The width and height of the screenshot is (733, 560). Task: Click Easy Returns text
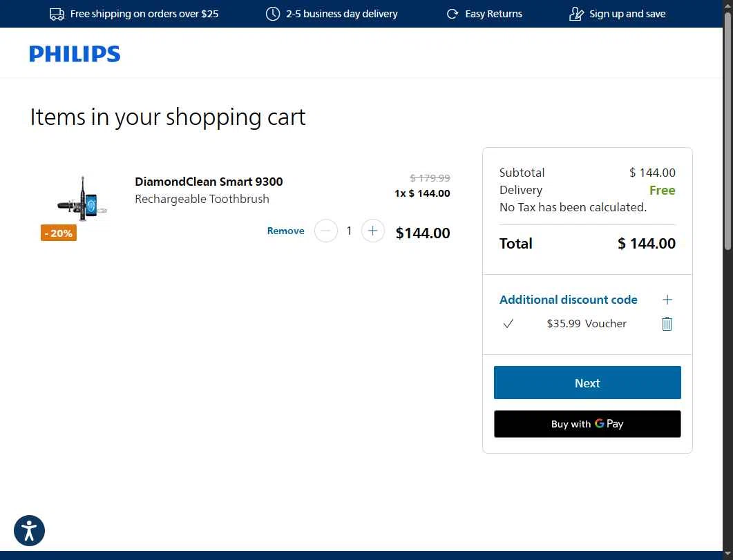[494, 14]
